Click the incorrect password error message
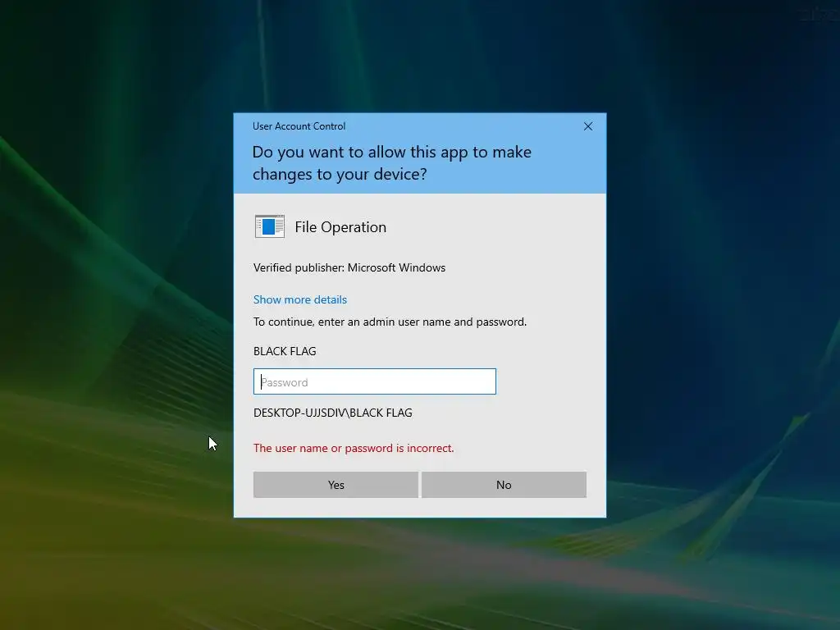Screen dimensions: 840x630 click(x=354, y=448)
